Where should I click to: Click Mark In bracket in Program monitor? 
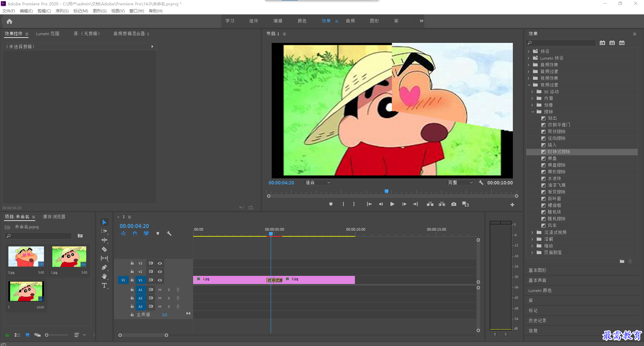point(343,204)
